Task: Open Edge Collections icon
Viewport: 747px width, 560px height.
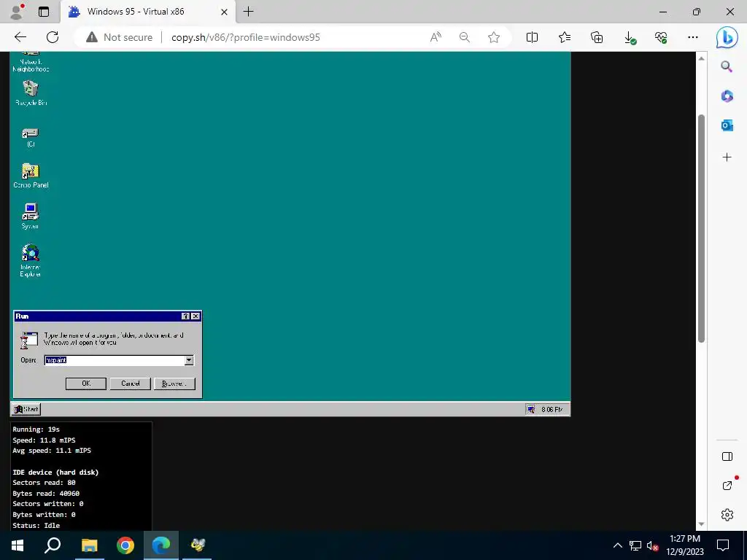Action: coord(597,37)
